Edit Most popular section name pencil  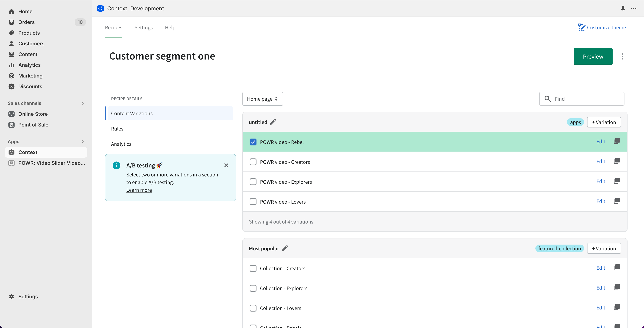click(x=285, y=248)
